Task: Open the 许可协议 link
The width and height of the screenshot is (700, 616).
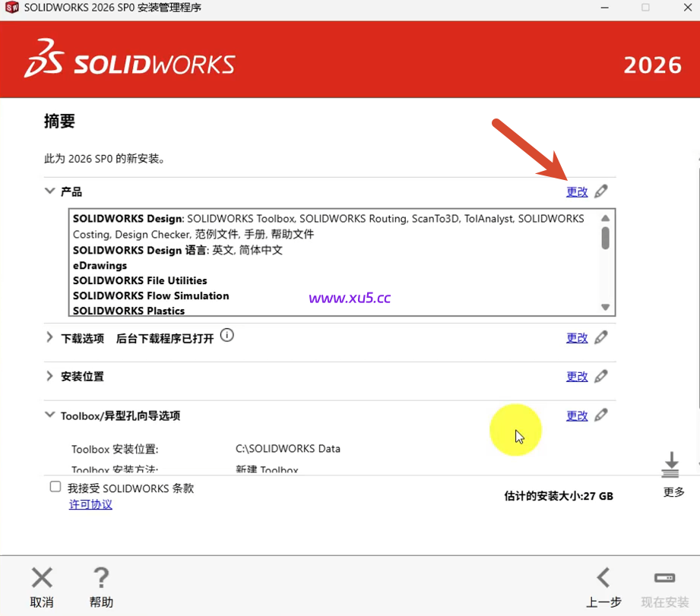Action: (x=90, y=504)
